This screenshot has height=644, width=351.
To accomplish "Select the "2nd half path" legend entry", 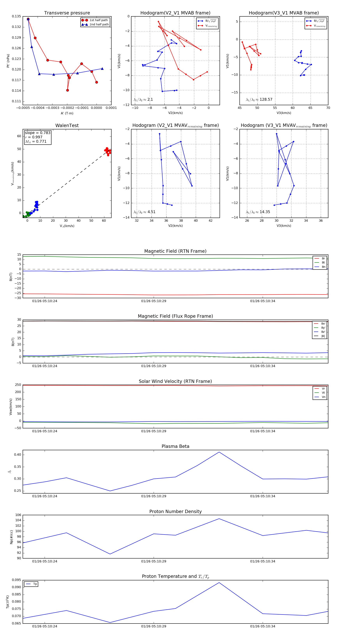I will coord(95,25).
